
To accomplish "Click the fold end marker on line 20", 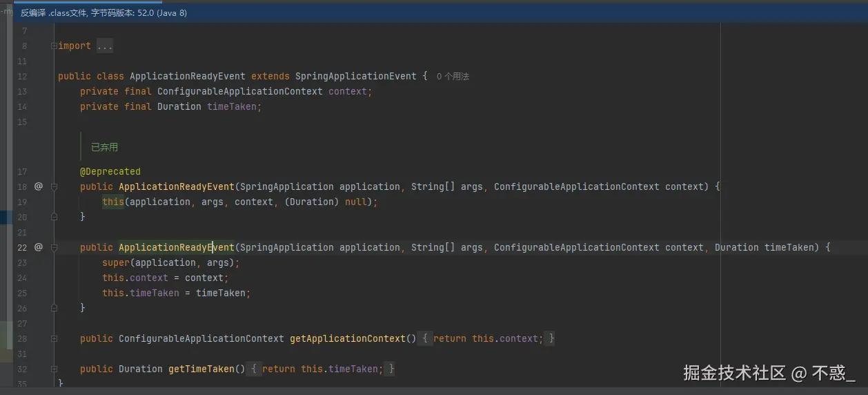I will [x=54, y=217].
